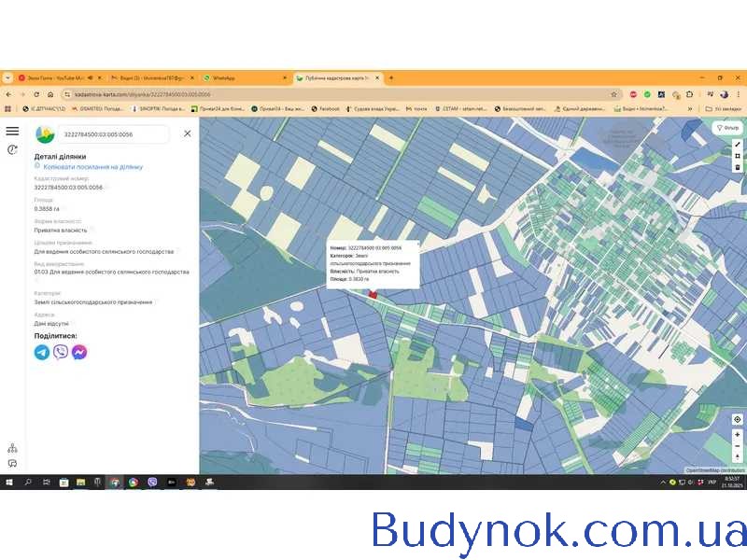
Task: Zoom in on the map
Action: [737, 435]
